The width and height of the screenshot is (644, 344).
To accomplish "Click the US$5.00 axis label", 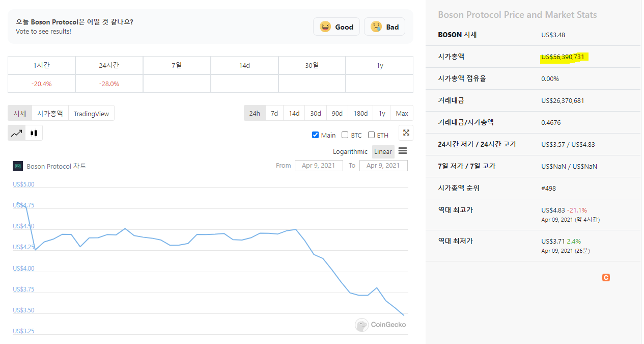I will (23, 184).
